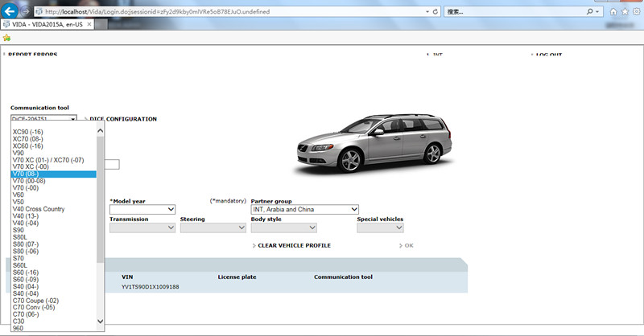
Task: Select S60L from model list
Action: [x=54, y=265]
